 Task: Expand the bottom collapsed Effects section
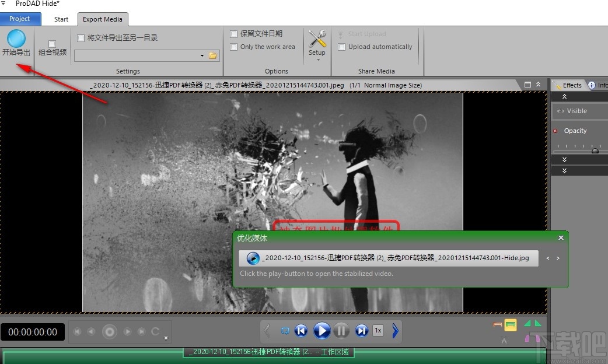point(565,170)
